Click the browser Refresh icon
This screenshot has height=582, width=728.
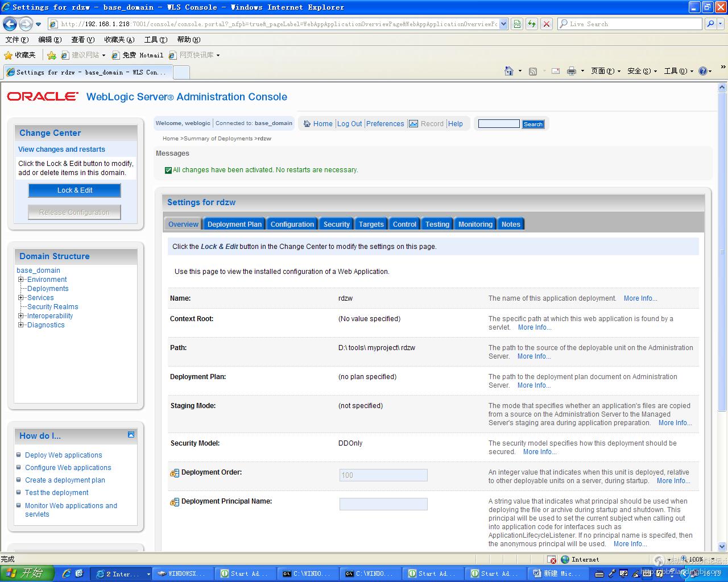(531, 24)
